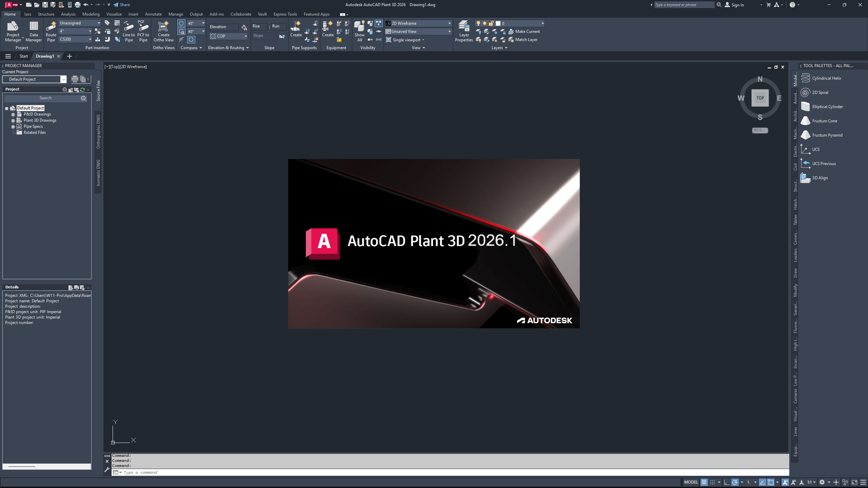Click Show All in the Visibility panel
The width and height of the screenshot is (868, 488).
359,30
